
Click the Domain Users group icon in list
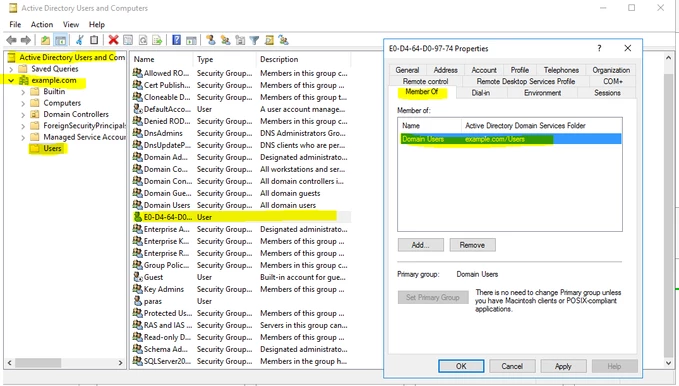coord(138,205)
